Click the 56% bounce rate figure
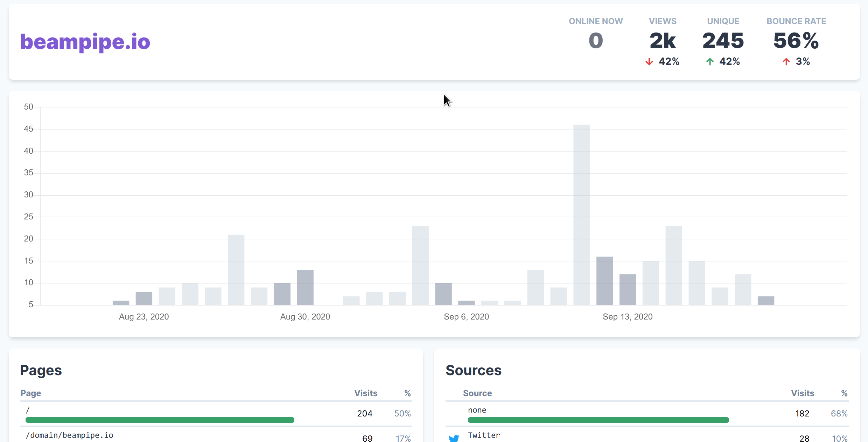Image resolution: width=868 pixels, height=442 pixels. (796, 41)
